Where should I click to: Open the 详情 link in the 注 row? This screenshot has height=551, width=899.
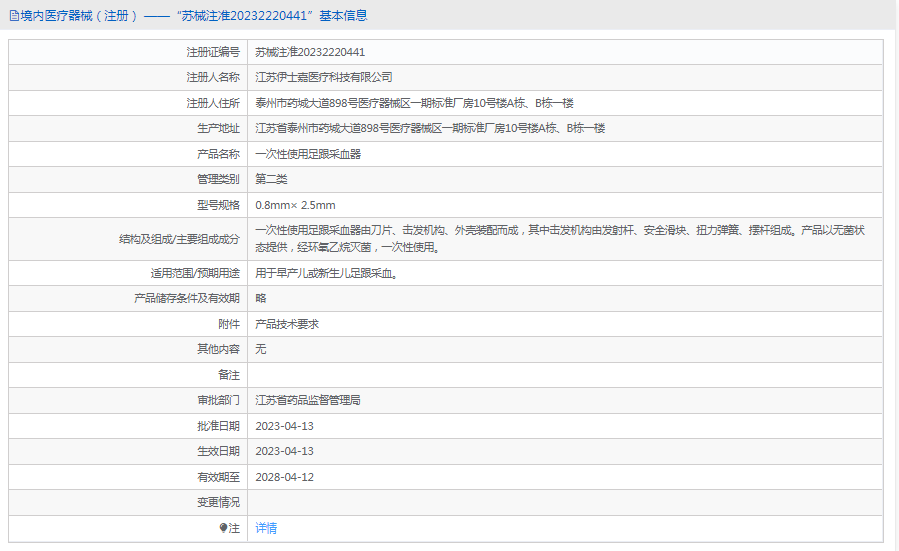pos(266,528)
